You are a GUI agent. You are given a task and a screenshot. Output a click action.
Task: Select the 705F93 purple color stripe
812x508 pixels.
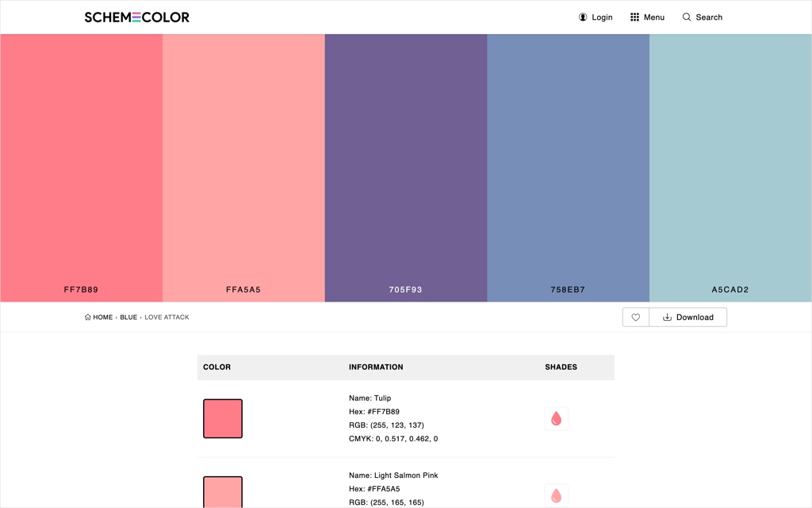click(406, 168)
